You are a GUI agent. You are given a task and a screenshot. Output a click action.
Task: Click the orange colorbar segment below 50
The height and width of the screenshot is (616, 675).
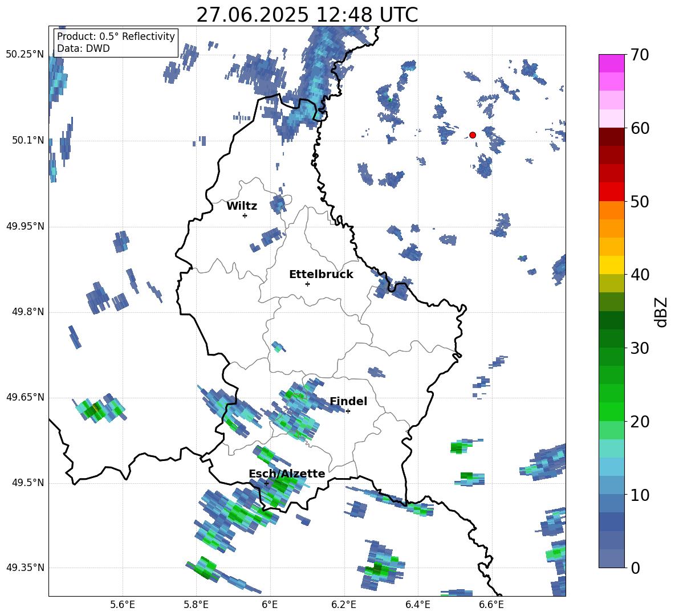611,210
